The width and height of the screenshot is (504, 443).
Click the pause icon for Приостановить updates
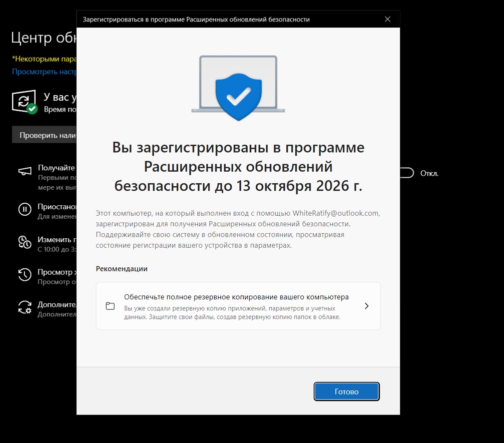click(x=25, y=209)
